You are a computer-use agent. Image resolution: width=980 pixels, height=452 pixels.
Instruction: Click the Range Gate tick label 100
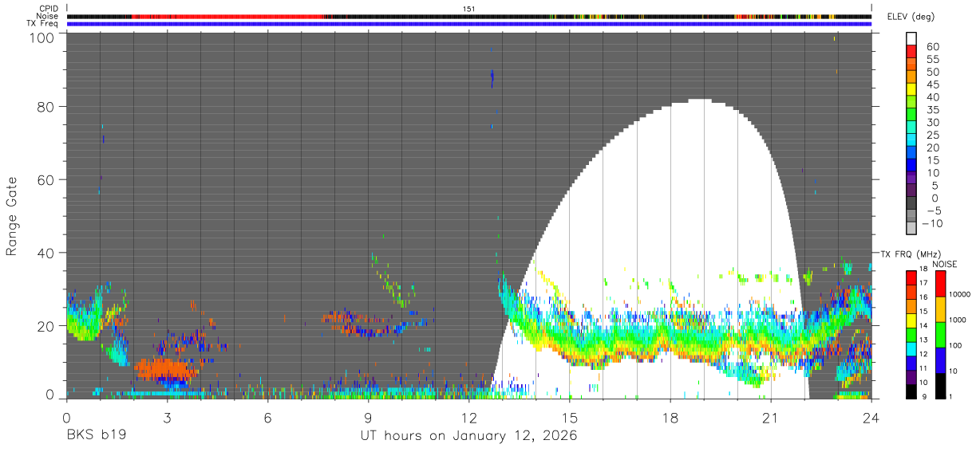[41, 37]
